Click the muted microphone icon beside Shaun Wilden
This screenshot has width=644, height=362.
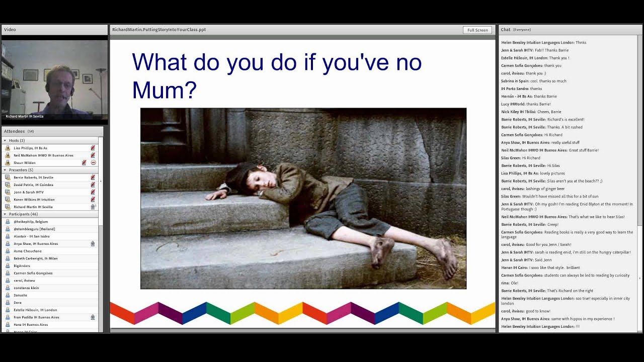[x=84, y=163]
